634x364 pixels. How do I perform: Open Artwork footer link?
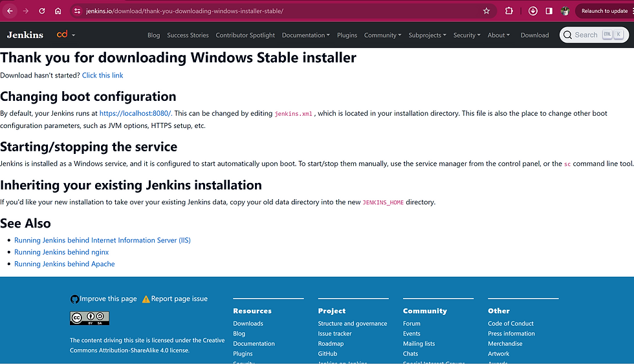pos(499,354)
